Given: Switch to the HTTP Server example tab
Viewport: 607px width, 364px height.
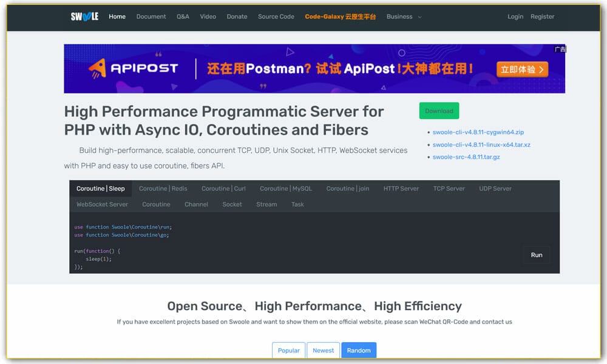Looking at the screenshot, I should (401, 189).
